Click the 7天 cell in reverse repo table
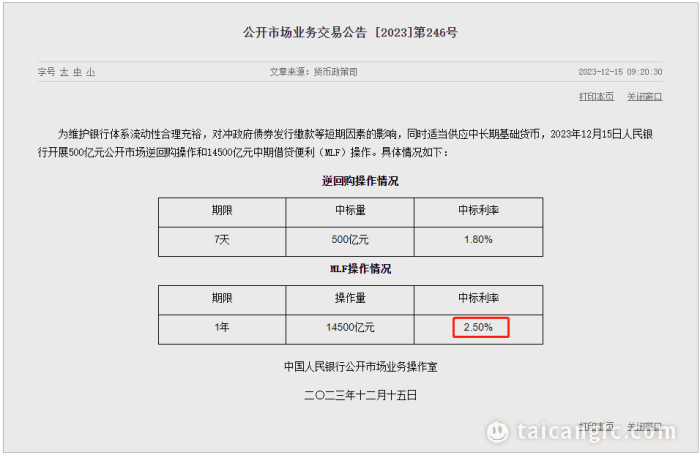 click(222, 240)
